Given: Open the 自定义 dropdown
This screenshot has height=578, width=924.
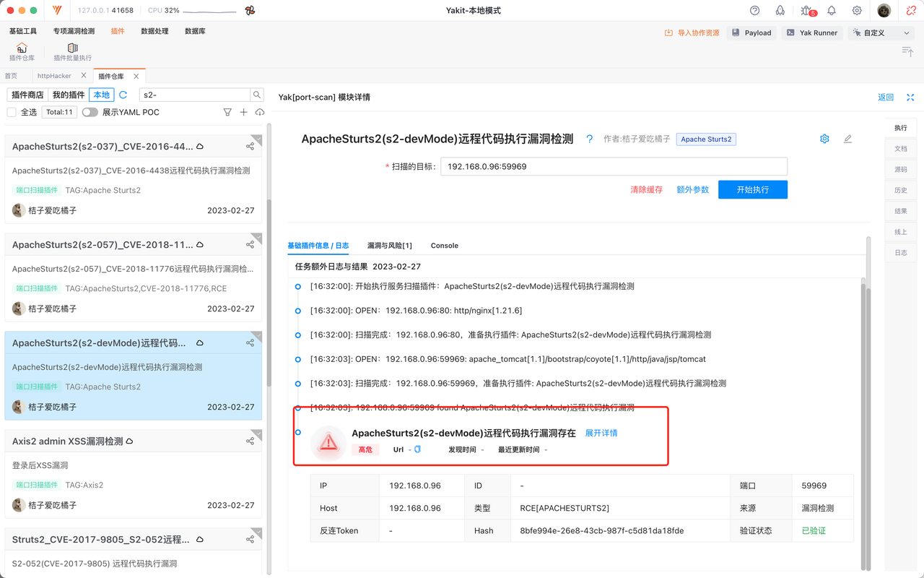Looking at the screenshot, I should 881,33.
